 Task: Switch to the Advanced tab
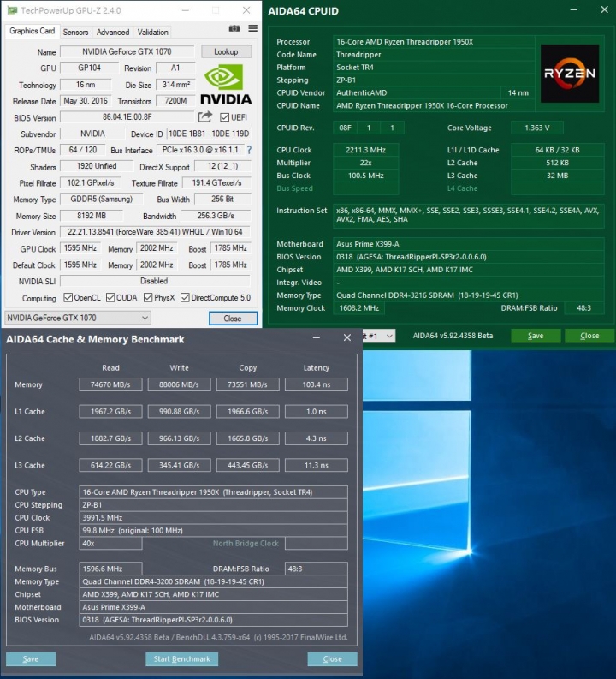(x=112, y=32)
